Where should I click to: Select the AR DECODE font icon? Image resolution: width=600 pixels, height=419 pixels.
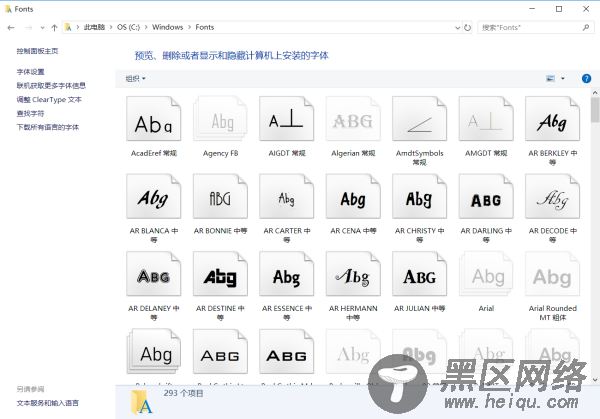tap(552, 196)
